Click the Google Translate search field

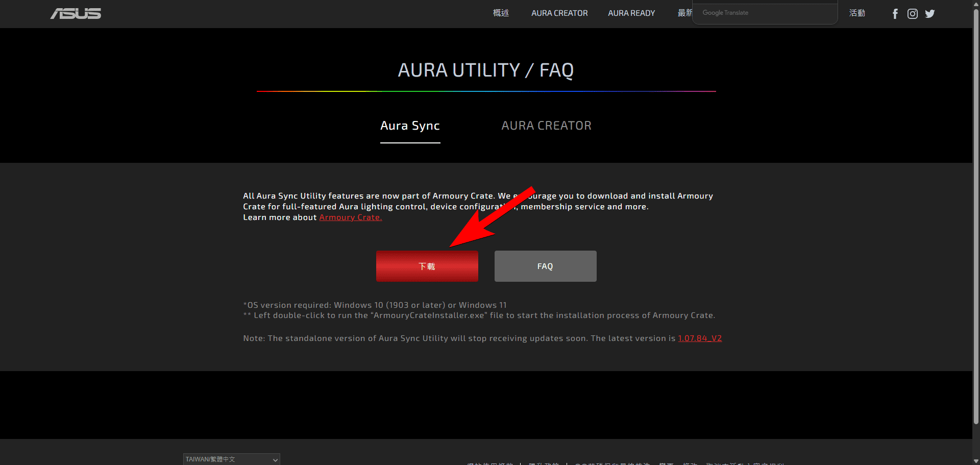765,12
